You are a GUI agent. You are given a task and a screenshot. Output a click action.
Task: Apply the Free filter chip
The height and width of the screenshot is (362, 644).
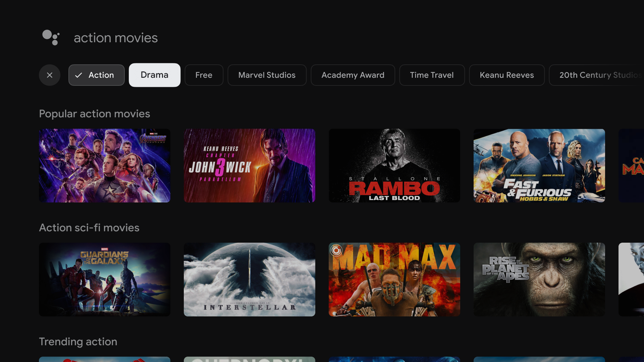pos(204,75)
